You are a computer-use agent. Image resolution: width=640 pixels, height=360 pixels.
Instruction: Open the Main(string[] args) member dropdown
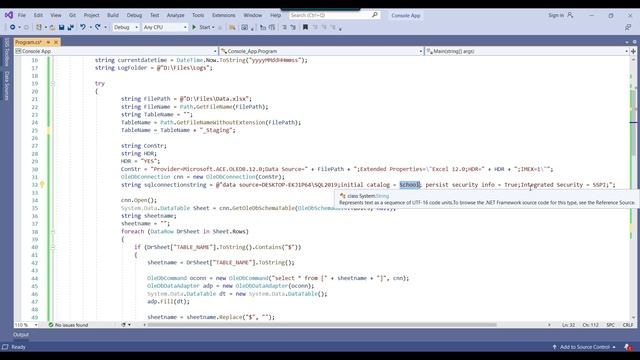pyautogui.click(x=527, y=51)
